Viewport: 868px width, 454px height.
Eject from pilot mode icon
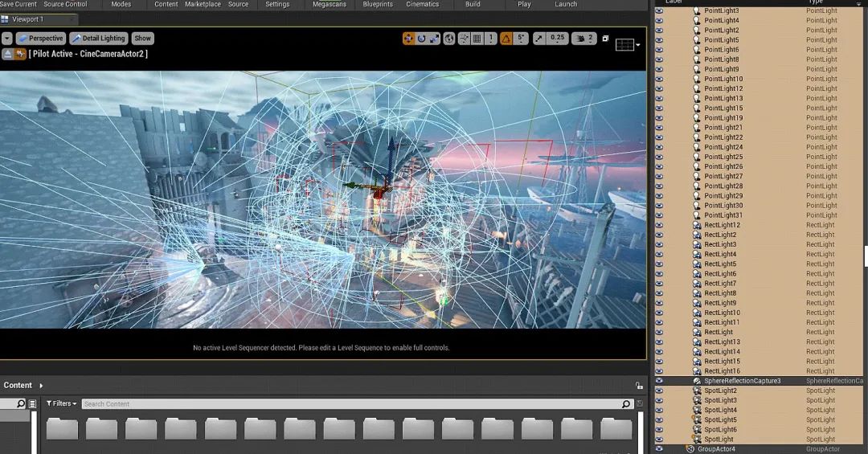coord(7,54)
